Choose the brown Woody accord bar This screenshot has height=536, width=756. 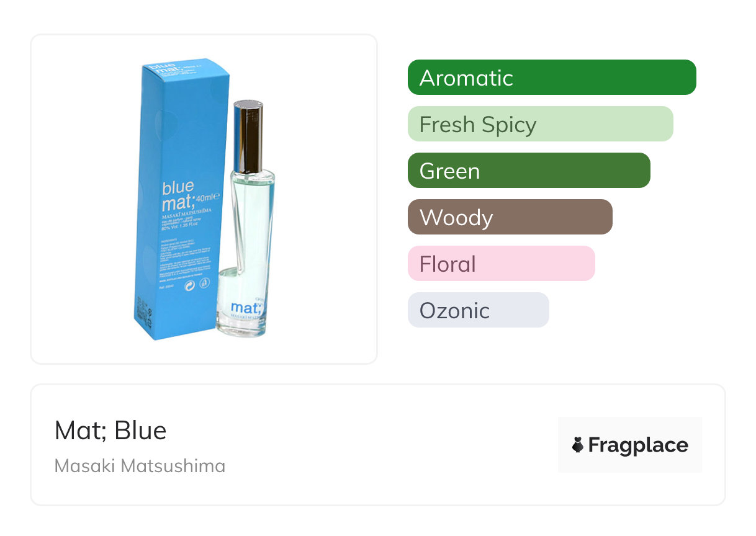point(510,217)
